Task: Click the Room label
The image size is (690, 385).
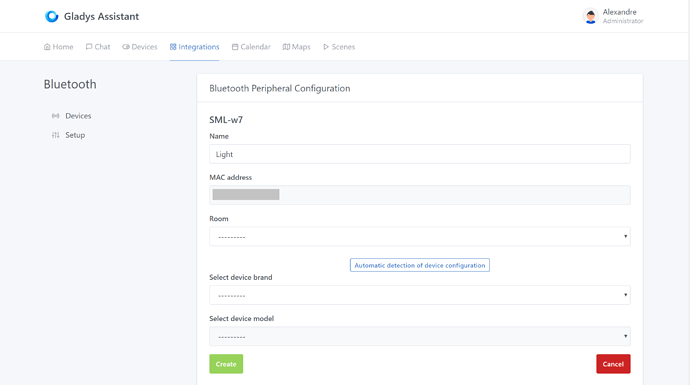Action: click(219, 219)
